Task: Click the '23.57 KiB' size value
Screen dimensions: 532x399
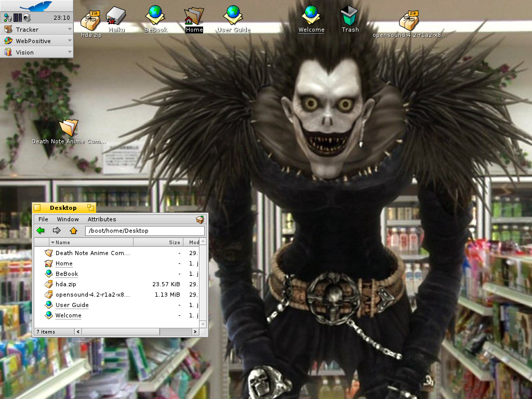Action: [166, 284]
